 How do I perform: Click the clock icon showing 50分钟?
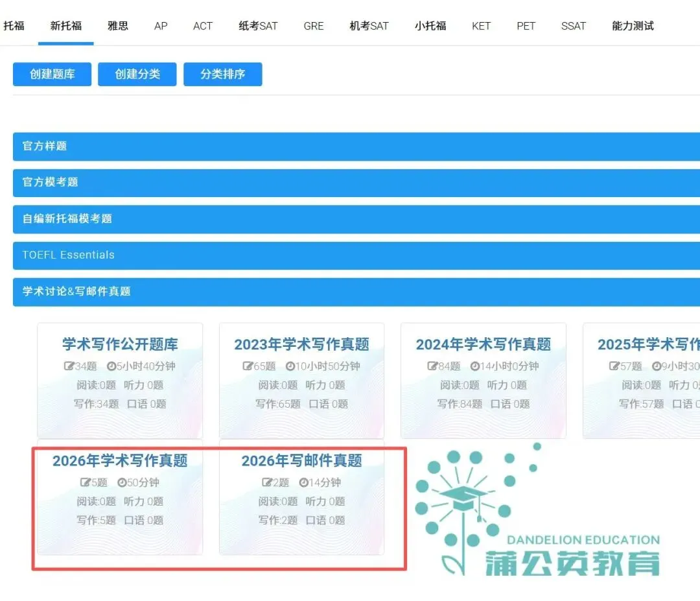(123, 482)
